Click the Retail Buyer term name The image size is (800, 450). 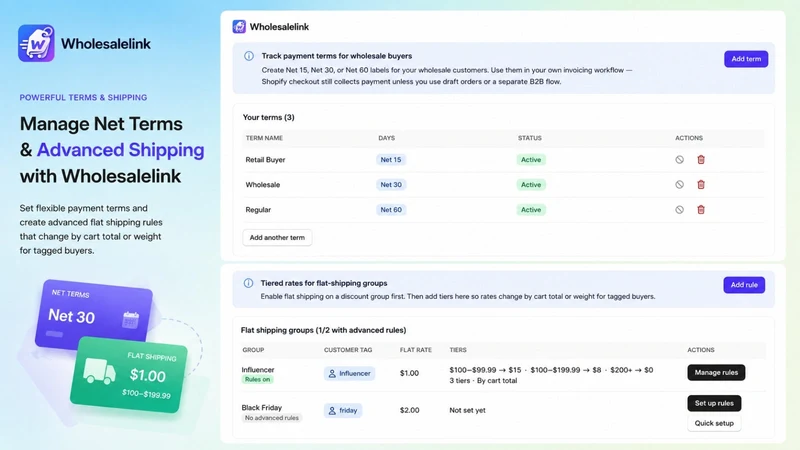(265, 160)
